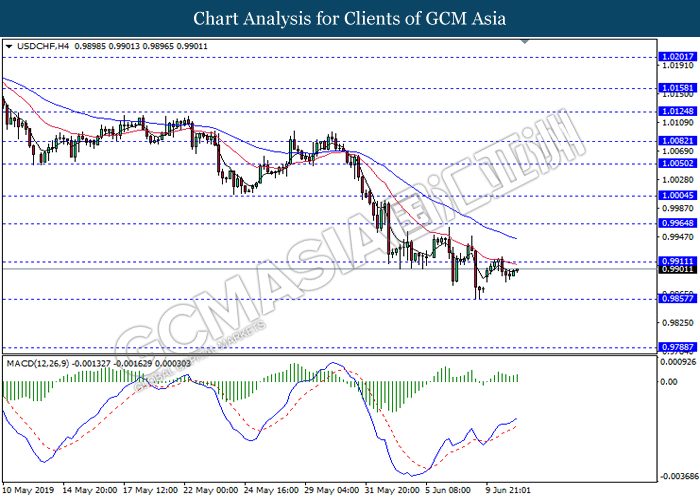
Task: Click the 10 May 2019 date label
Action: [28, 490]
